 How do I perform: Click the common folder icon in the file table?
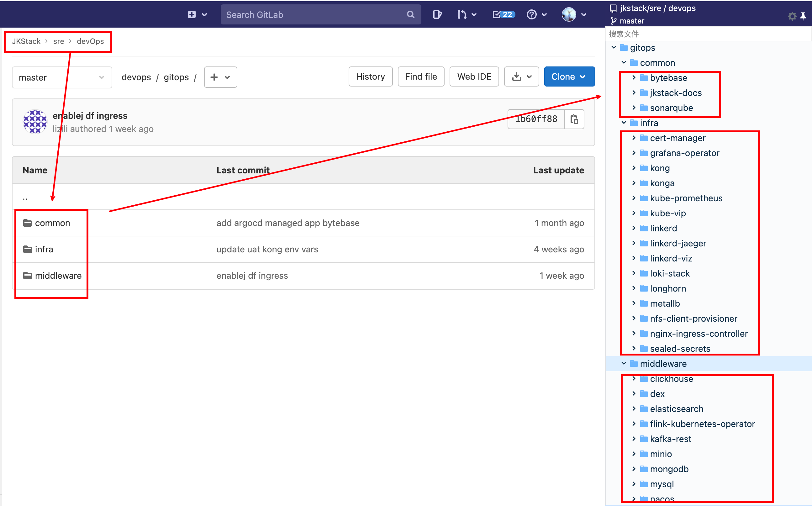[28, 223]
